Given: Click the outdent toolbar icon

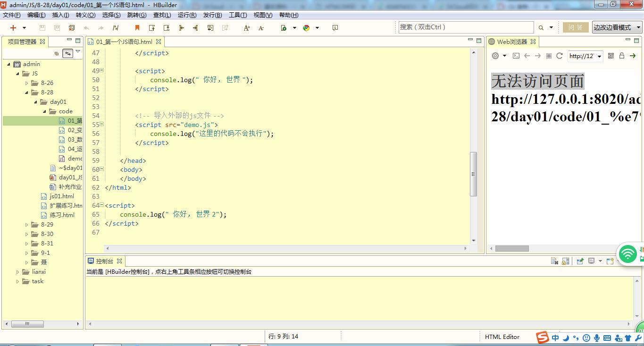Looking at the screenshot, I should (x=181, y=28).
